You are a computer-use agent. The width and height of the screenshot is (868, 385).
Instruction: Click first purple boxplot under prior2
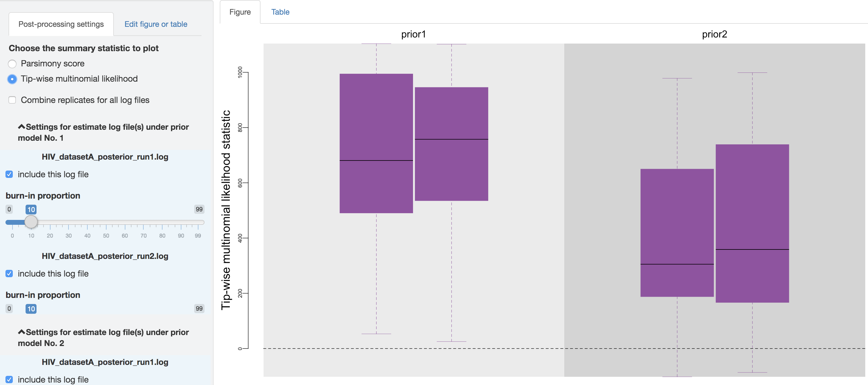(x=677, y=233)
